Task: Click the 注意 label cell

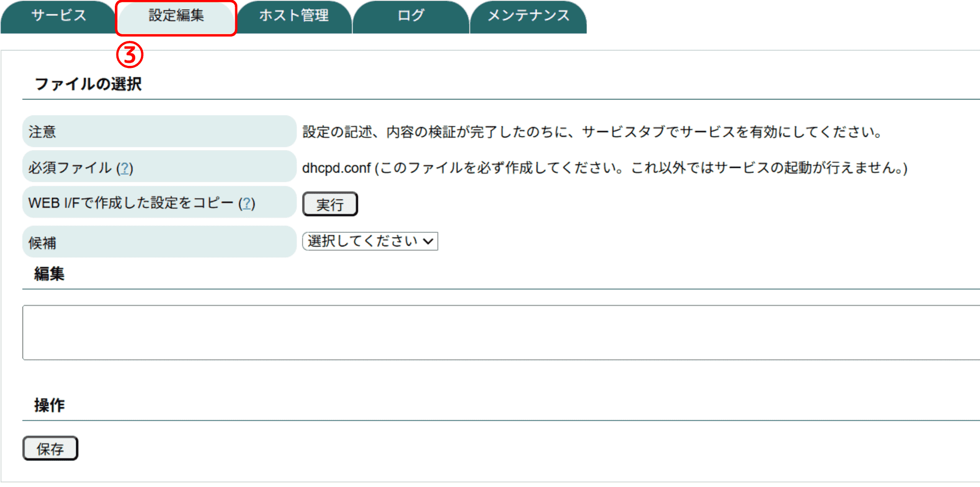Action: point(159,132)
